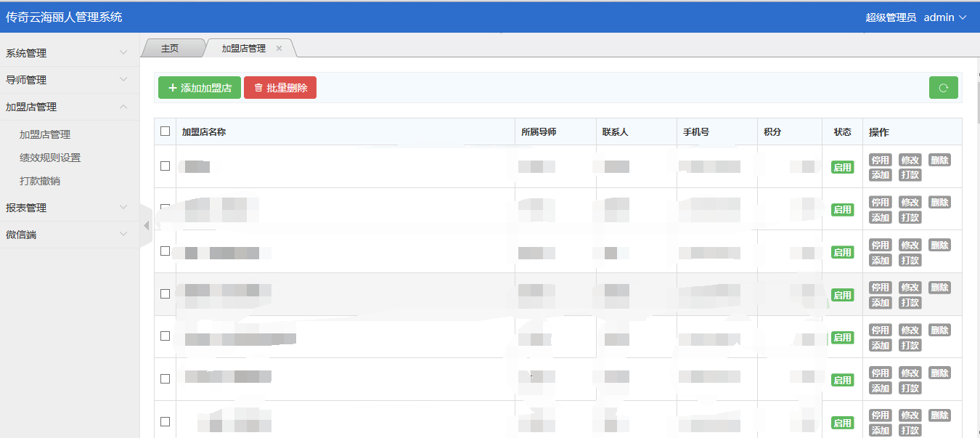Check the first row's checkbox
Viewport: 980px width, 438px height.
(166, 166)
